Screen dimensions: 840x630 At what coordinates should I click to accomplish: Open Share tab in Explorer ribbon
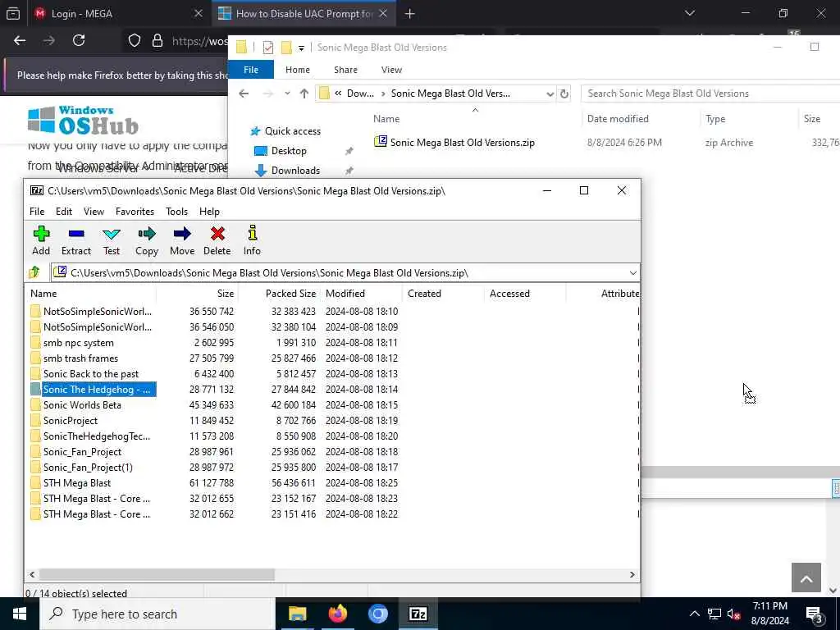pyautogui.click(x=345, y=70)
